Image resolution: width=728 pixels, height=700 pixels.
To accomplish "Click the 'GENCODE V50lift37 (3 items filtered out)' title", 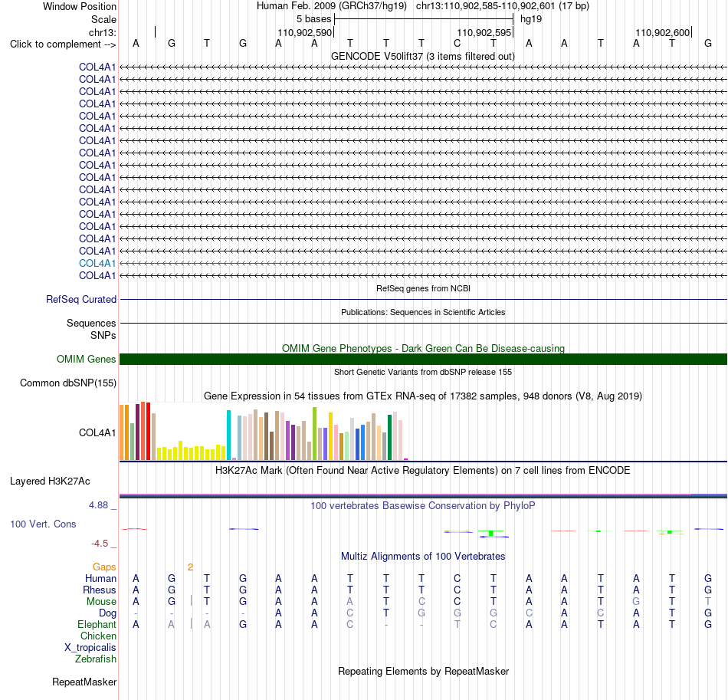I will click(x=422, y=57).
